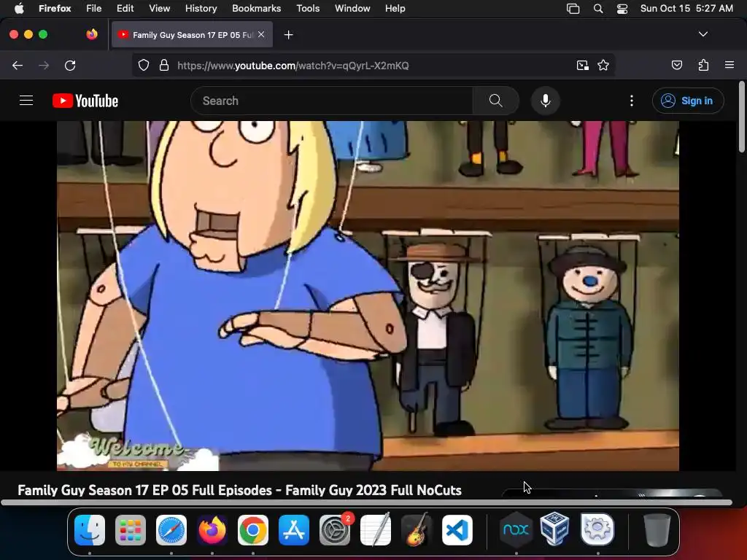
Task: Open the History menu
Action: pos(201,9)
